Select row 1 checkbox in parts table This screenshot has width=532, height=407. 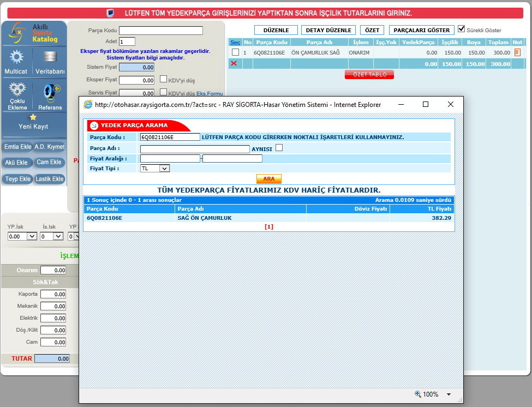tap(235, 52)
